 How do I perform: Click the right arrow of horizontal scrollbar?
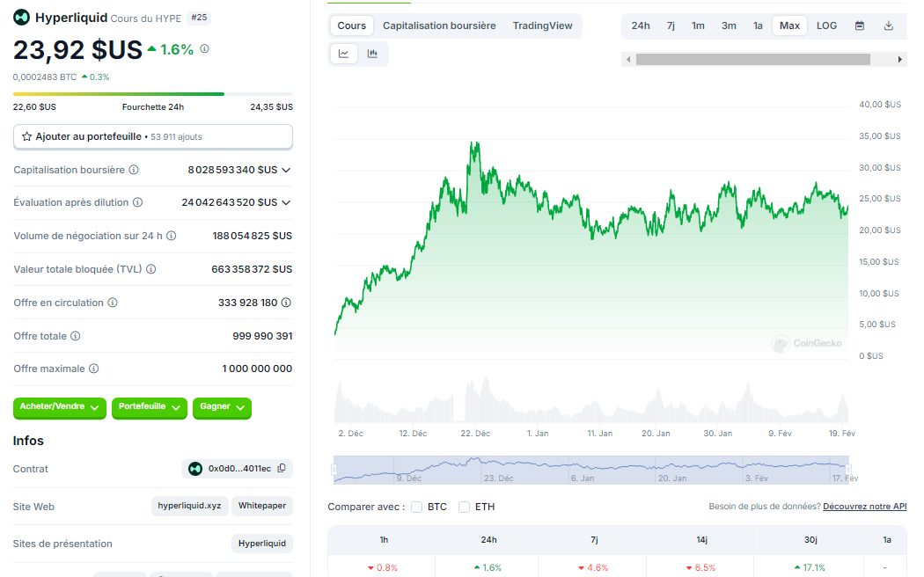[900, 60]
